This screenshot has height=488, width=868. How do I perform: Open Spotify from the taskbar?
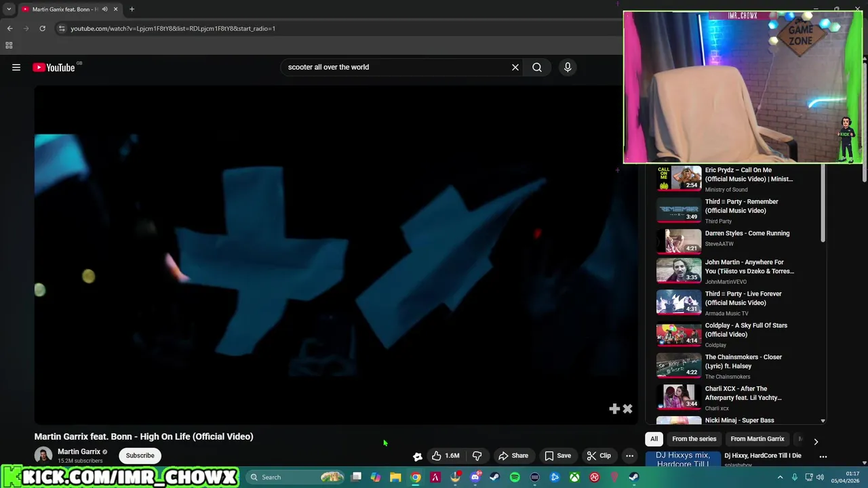(515, 477)
